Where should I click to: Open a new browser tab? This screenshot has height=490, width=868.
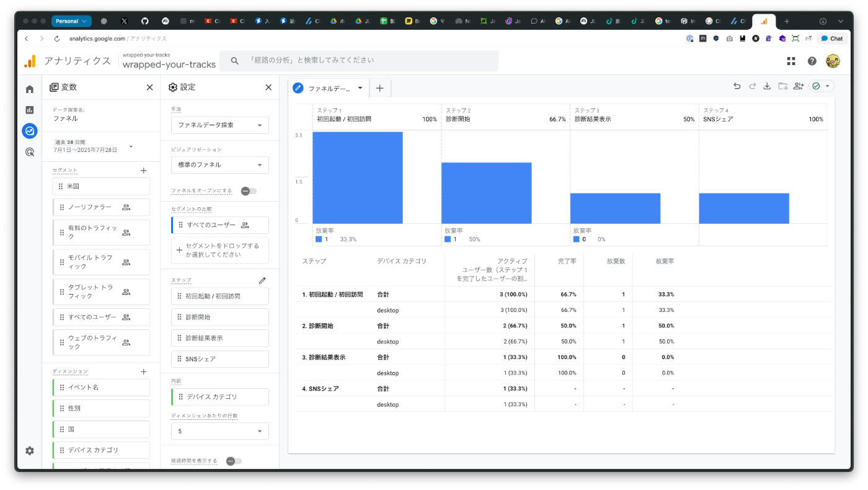(x=787, y=21)
